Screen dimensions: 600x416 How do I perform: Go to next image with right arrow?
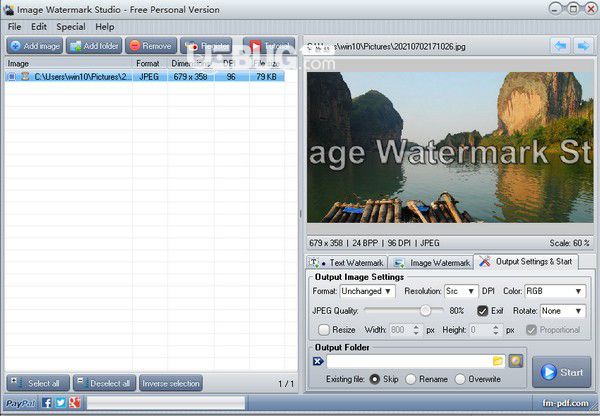click(584, 46)
